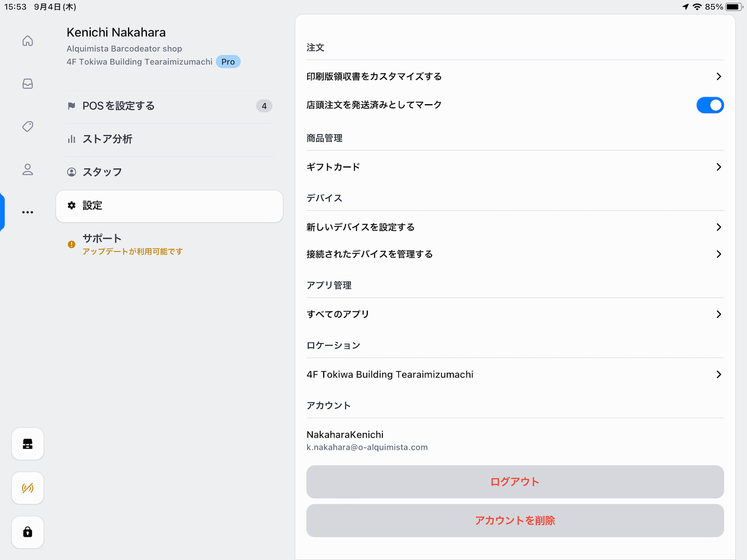The image size is (747, 560).
Task: Select the products tag icon
Action: (27, 127)
